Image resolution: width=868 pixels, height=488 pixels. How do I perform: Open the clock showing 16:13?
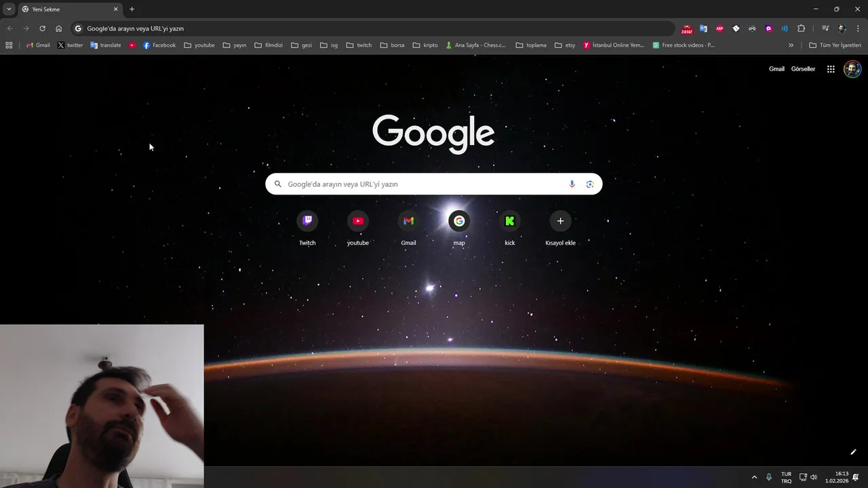tap(837, 477)
